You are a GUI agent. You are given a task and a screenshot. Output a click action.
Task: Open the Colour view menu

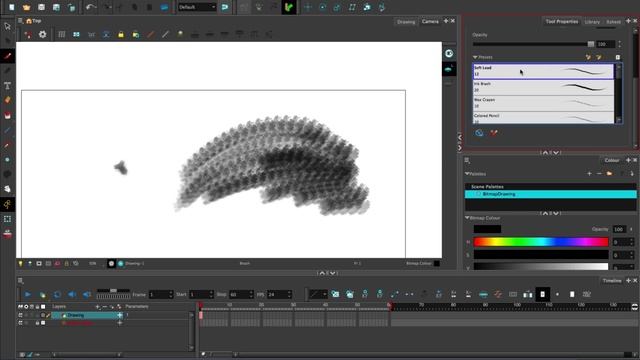[467, 160]
